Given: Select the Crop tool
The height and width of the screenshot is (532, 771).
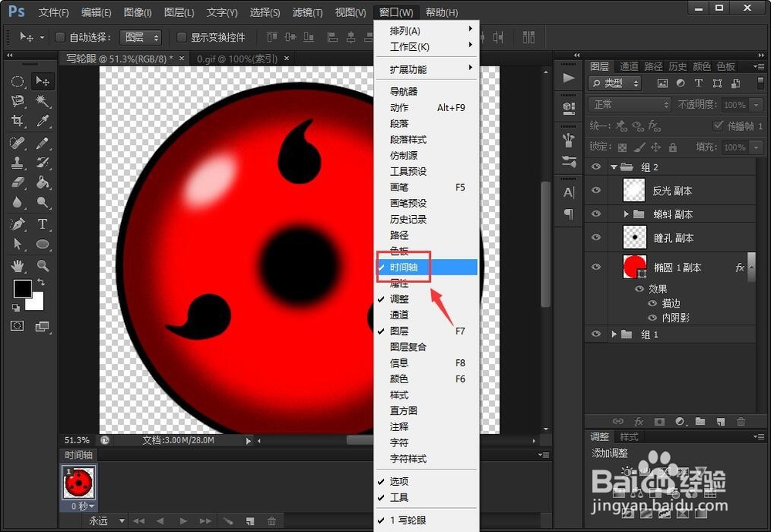Looking at the screenshot, I should [x=18, y=121].
